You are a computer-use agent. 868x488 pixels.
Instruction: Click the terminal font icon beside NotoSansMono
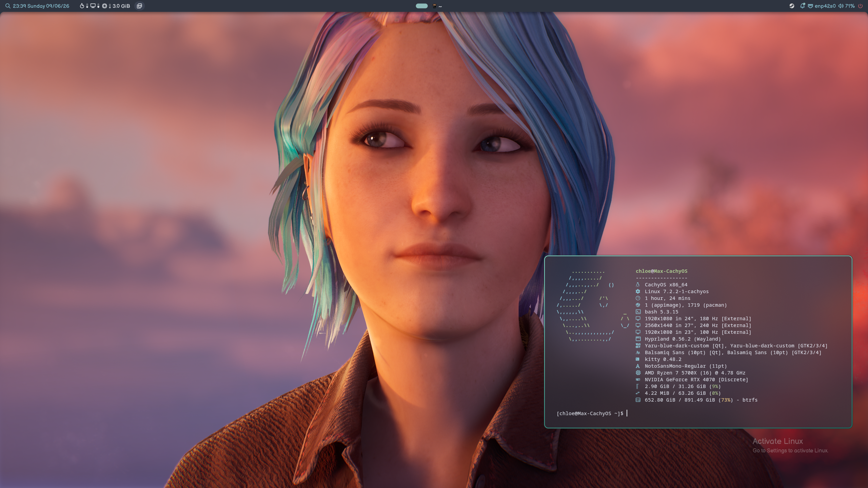[x=637, y=366]
